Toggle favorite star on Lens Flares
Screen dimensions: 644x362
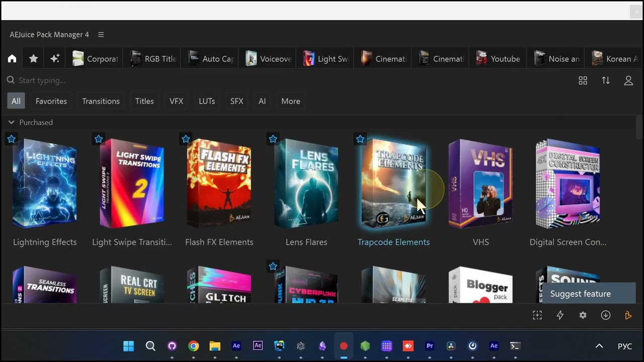point(273,139)
